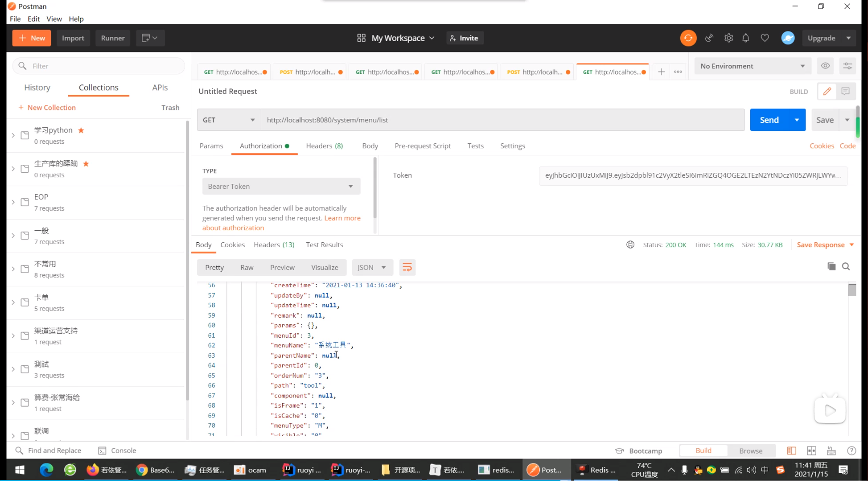Viewport: 868px width, 481px height.
Task: Toggle response line wrap icon
Action: tap(407, 267)
